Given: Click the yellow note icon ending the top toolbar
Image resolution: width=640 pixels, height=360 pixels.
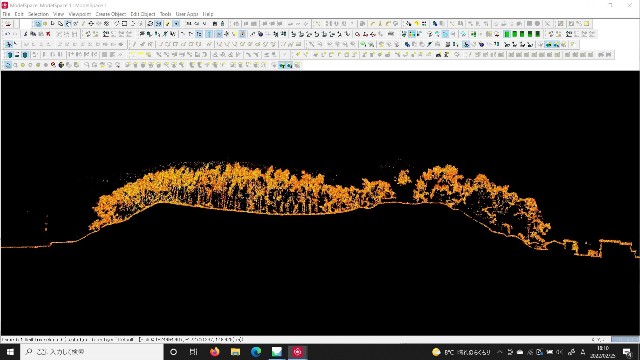Looking at the screenshot, I should pyautogui.click(x=587, y=24).
